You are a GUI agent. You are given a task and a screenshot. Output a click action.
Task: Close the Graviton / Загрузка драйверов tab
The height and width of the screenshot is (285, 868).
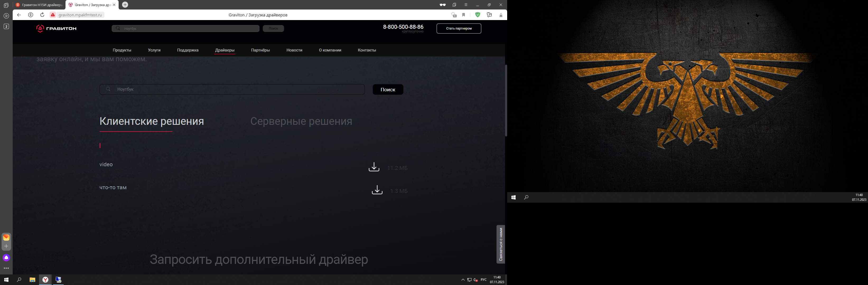click(x=114, y=5)
